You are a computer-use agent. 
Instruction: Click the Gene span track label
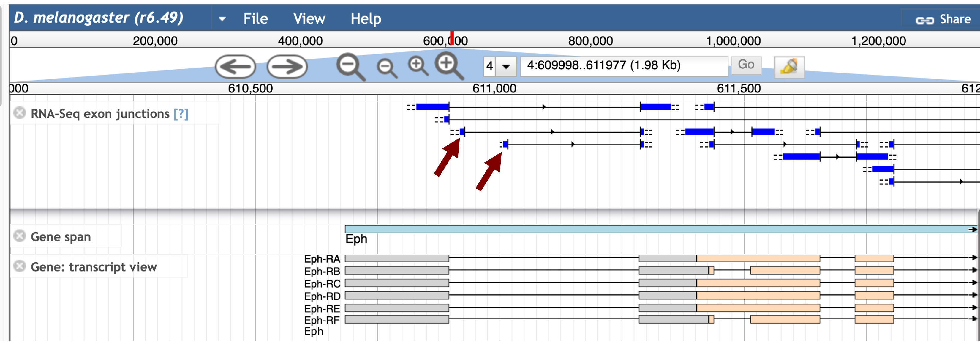[x=61, y=237]
